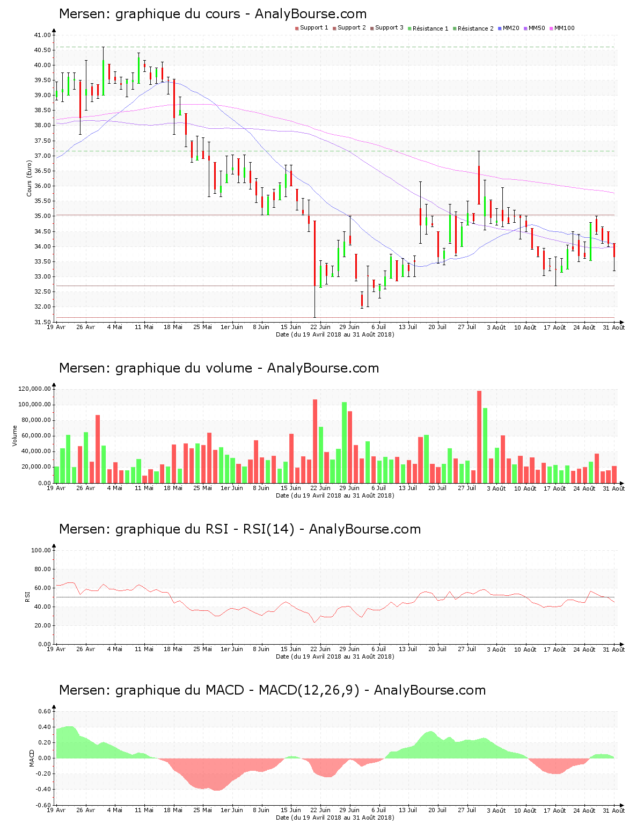Click the pink MM100 legend color swatch
Viewport: 644px width, 832px height.
pyautogui.click(x=551, y=28)
